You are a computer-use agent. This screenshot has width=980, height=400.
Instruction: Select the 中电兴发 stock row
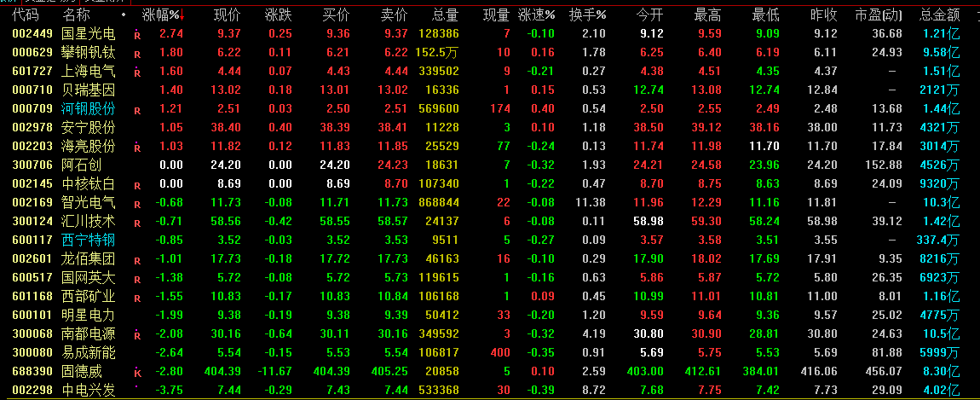pos(88,390)
